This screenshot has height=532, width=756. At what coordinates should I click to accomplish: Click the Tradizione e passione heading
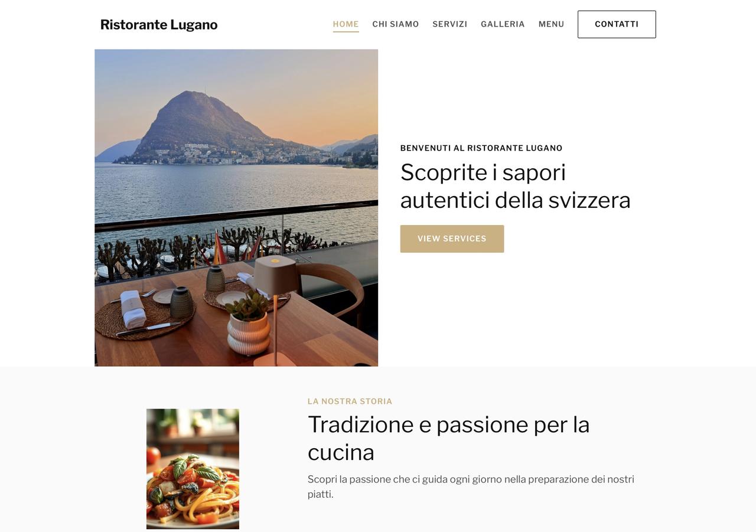pyautogui.click(x=449, y=438)
